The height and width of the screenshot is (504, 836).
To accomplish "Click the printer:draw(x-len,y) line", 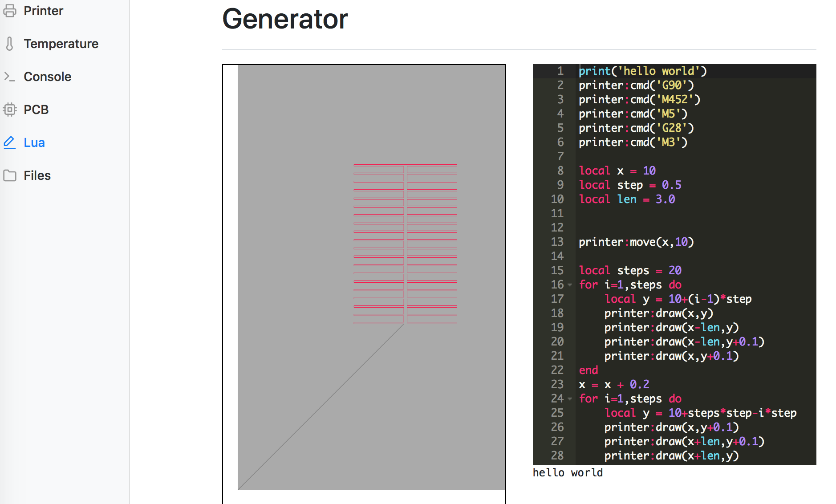I will [x=671, y=328].
